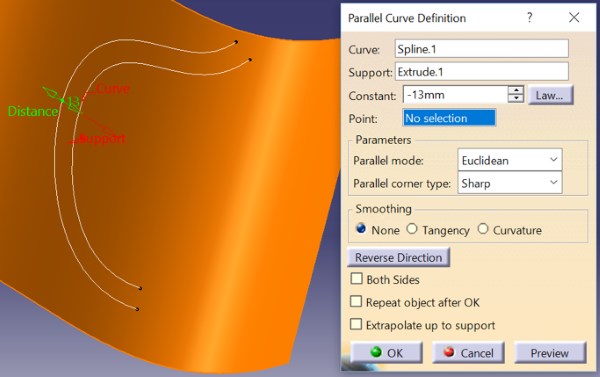Click the red Curve label marker
Screen dimensions: 600x377
tap(112, 89)
